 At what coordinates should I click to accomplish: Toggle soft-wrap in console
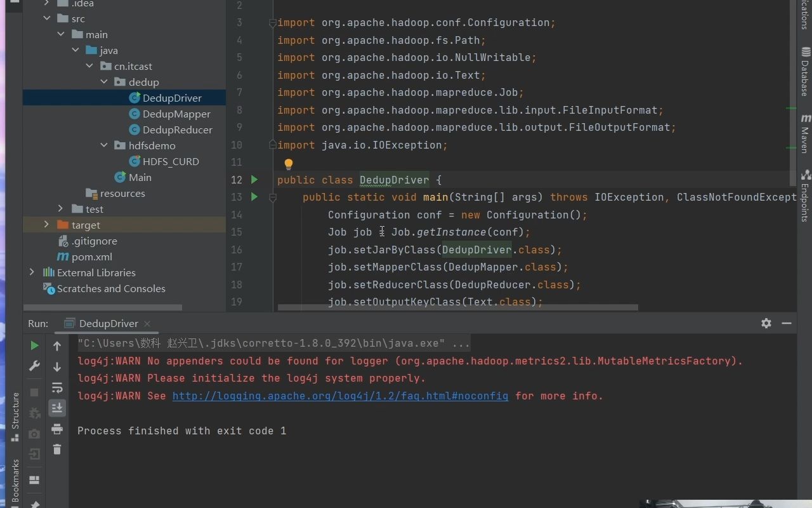(x=57, y=387)
